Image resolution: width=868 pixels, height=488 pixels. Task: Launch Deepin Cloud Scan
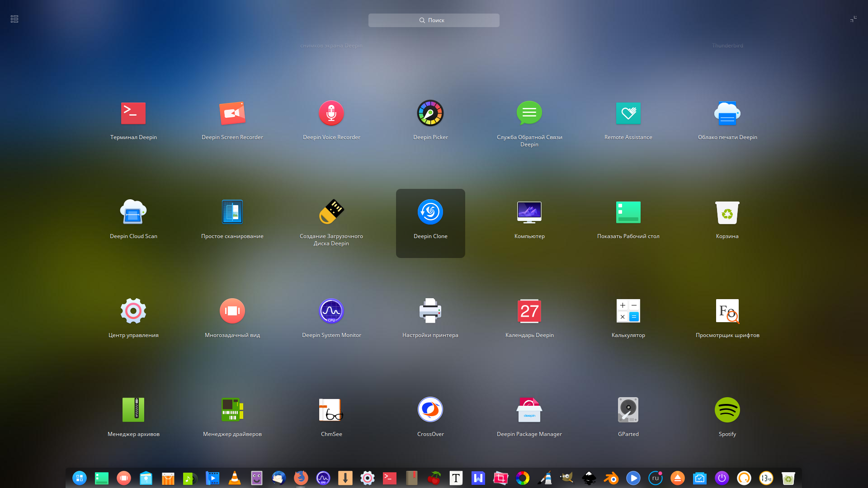133,212
